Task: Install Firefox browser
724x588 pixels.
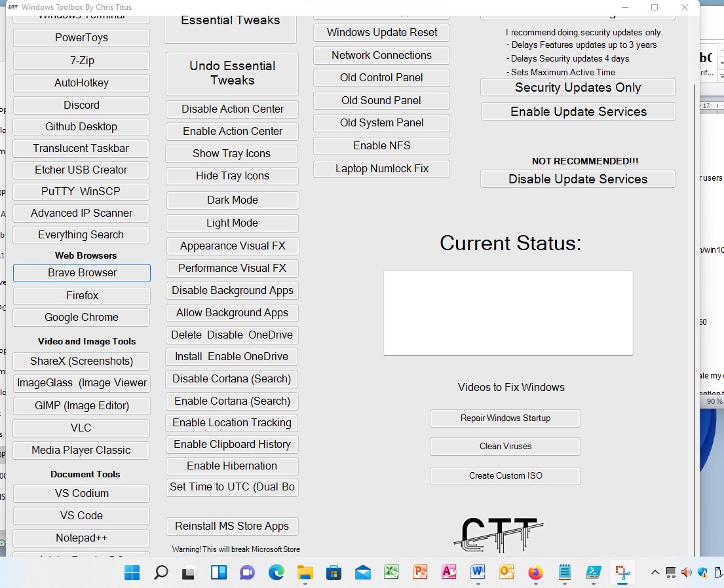Action: pos(82,295)
